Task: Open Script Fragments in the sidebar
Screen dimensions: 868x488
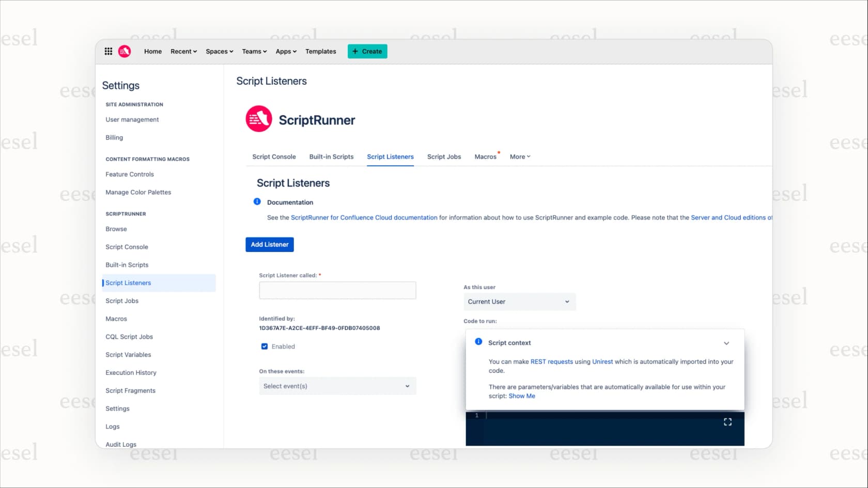Action: point(130,391)
